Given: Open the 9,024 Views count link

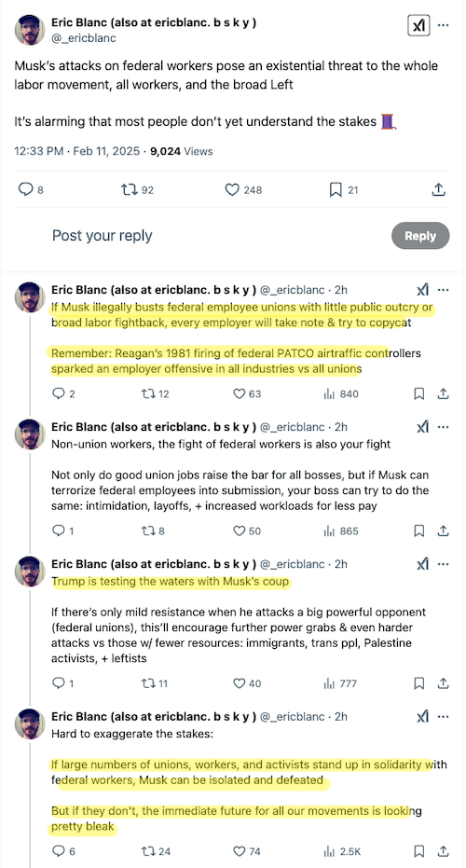Looking at the screenshot, I should point(182,151).
